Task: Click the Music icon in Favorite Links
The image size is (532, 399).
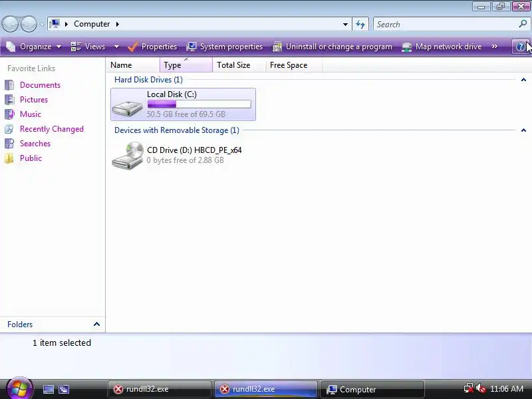Action: coord(9,114)
